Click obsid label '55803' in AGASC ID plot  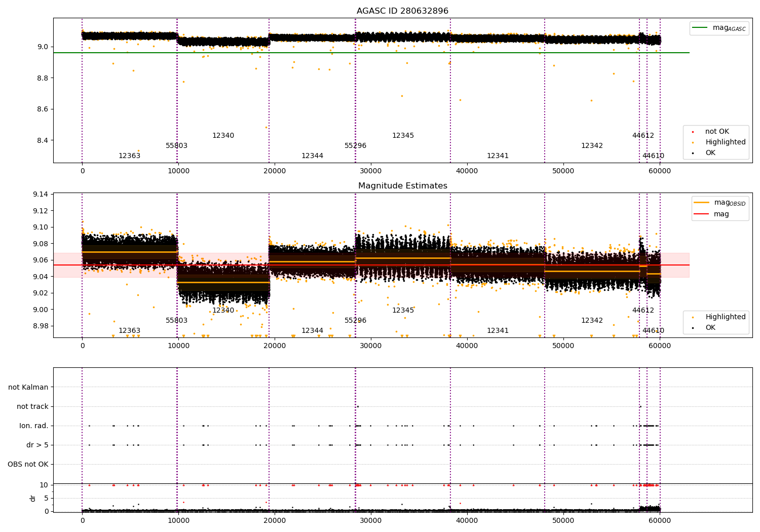click(176, 146)
